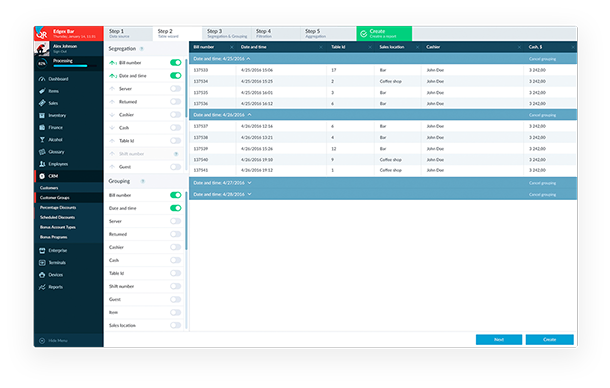The width and height of the screenshot is (610, 388).
Task: Select Customer Groups submenu item
Action: coord(54,198)
